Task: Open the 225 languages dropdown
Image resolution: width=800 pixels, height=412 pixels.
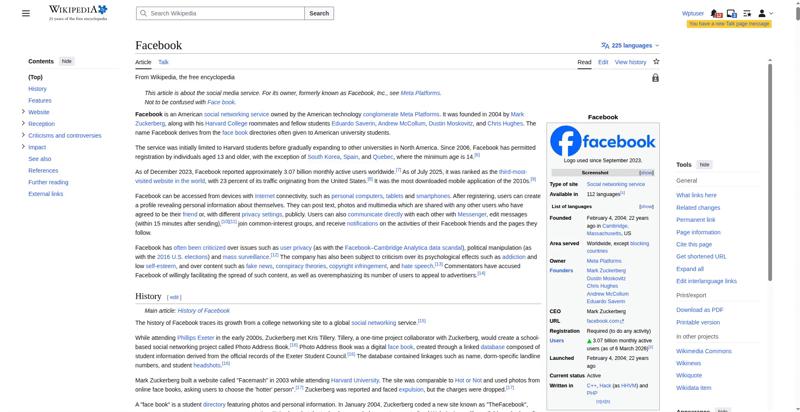Action: [630, 45]
